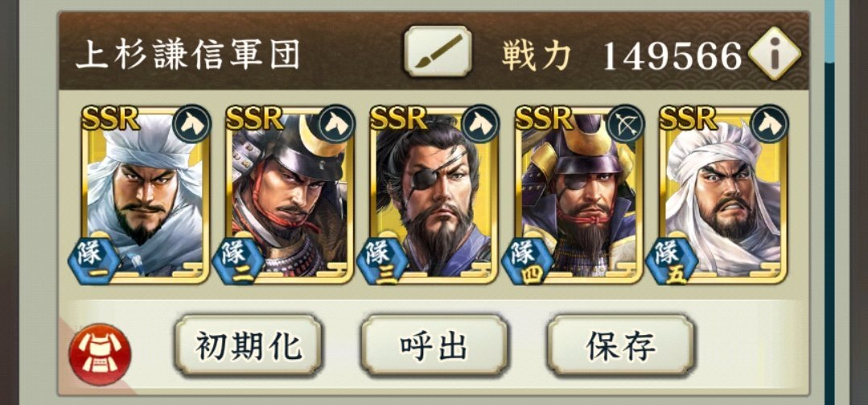Click the 呼出 load button
This screenshot has width=868, height=405.
434,346
